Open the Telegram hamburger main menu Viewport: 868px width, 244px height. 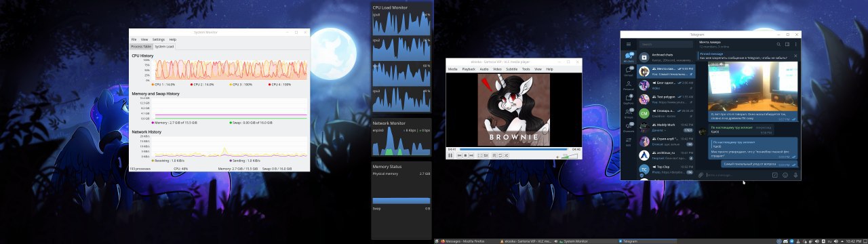[629, 44]
